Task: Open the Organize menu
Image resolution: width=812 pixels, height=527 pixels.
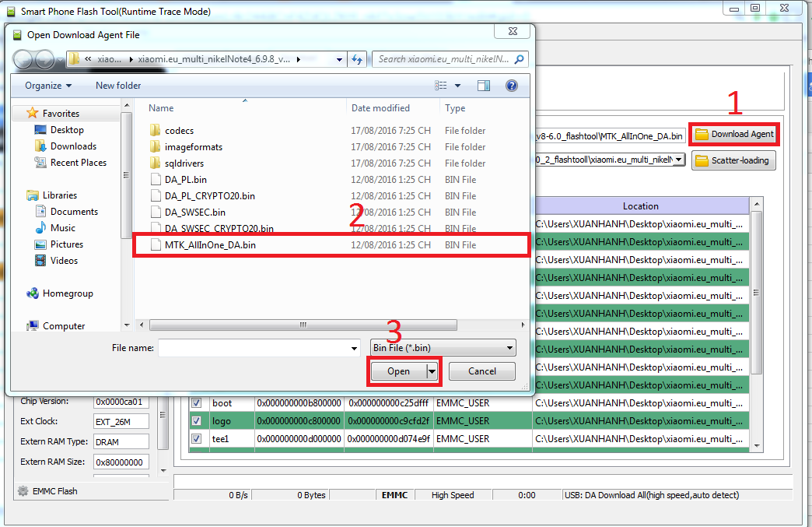Action: pyautogui.click(x=47, y=86)
